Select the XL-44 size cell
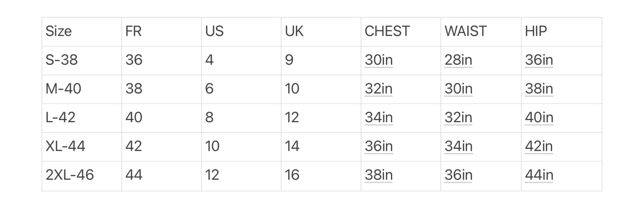This screenshot has width=644, height=211. pos(82,146)
